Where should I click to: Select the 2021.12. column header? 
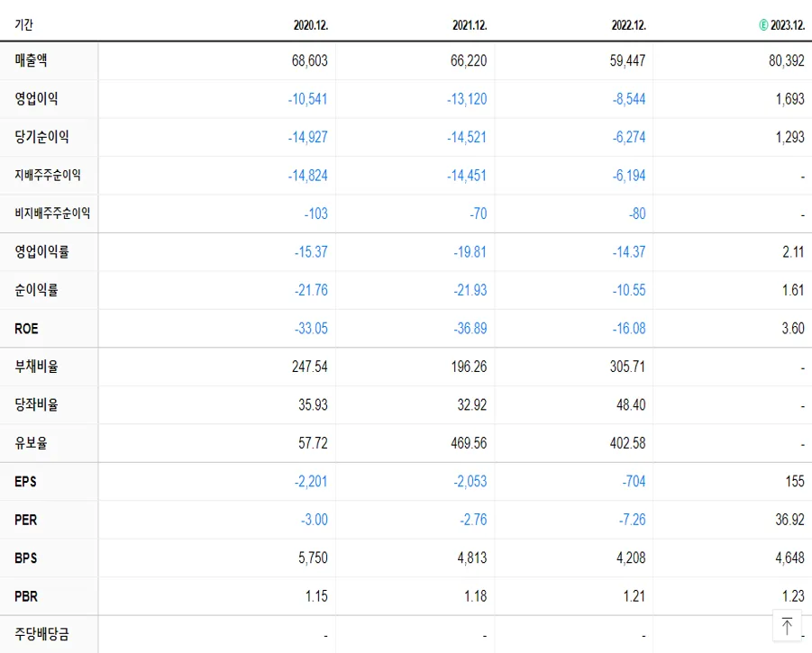(x=470, y=25)
